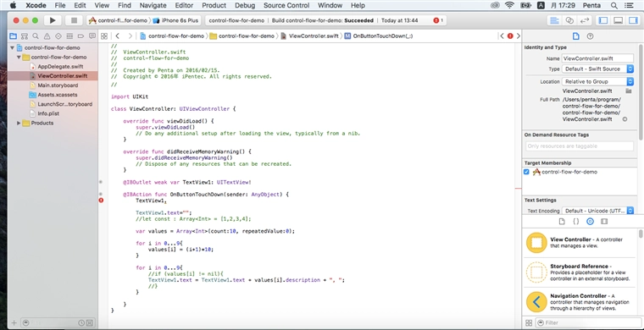This screenshot has height=330, width=644.
Task: Open Spotlight search in menu bar
Action: [x=614, y=5]
